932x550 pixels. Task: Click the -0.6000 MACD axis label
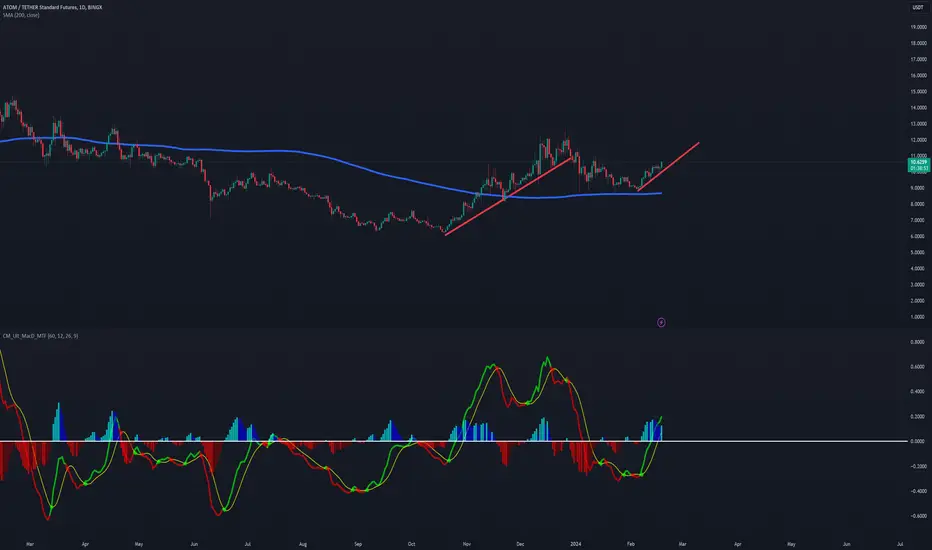point(917,516)
